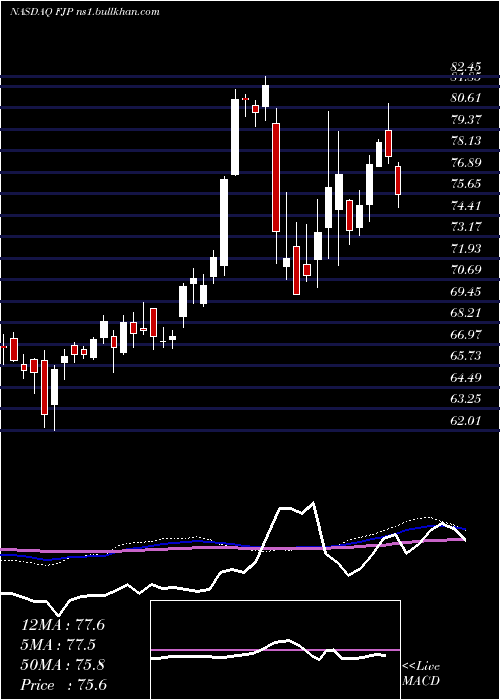Click the 12MA : 77.6 readout
Image resolution: width=500 pixels, height=700 pixels.
click(x=63, y=625)
